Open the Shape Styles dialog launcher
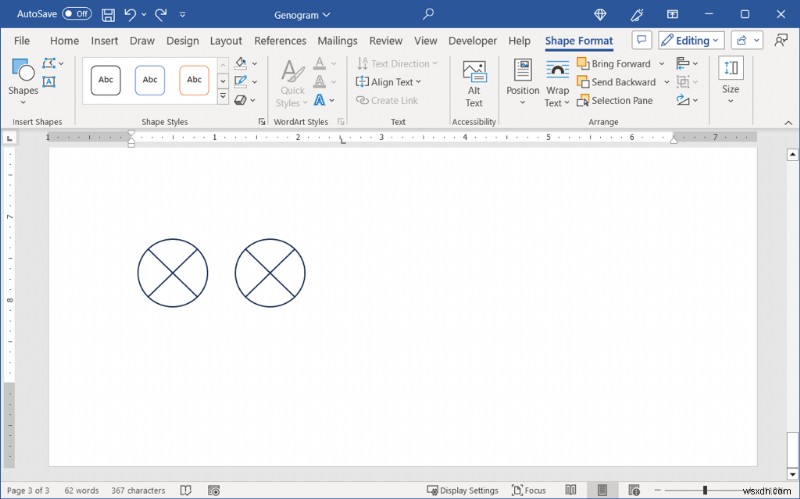800x499 pixels. (262, 121)
